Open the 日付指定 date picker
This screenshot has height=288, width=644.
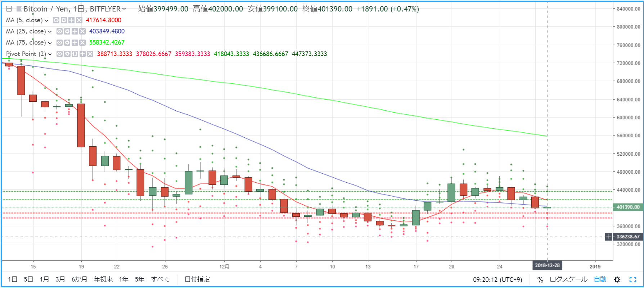tap(197, 279)
